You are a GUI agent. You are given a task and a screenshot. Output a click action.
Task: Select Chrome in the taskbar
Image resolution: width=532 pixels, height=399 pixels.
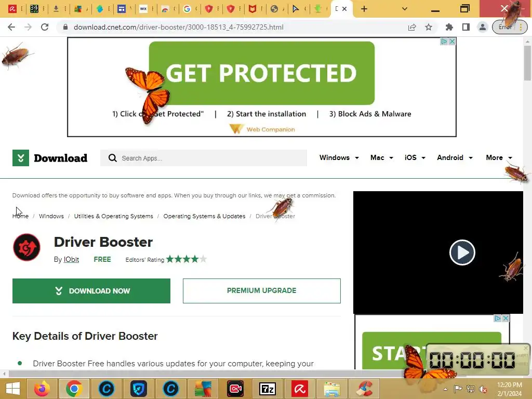coord(74,389)
